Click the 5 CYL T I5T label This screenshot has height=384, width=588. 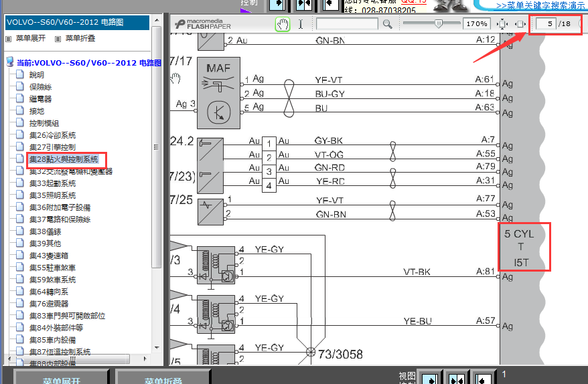coord(520,248)
